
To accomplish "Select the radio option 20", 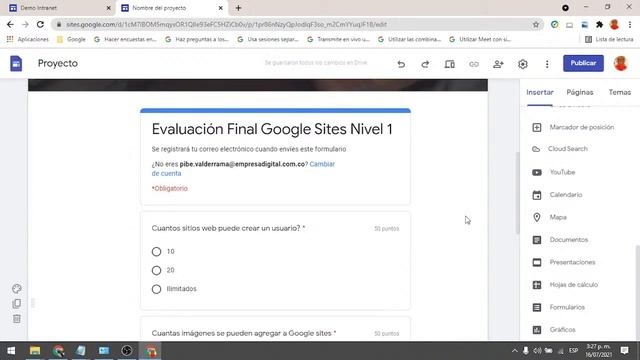I will [156, 270].
